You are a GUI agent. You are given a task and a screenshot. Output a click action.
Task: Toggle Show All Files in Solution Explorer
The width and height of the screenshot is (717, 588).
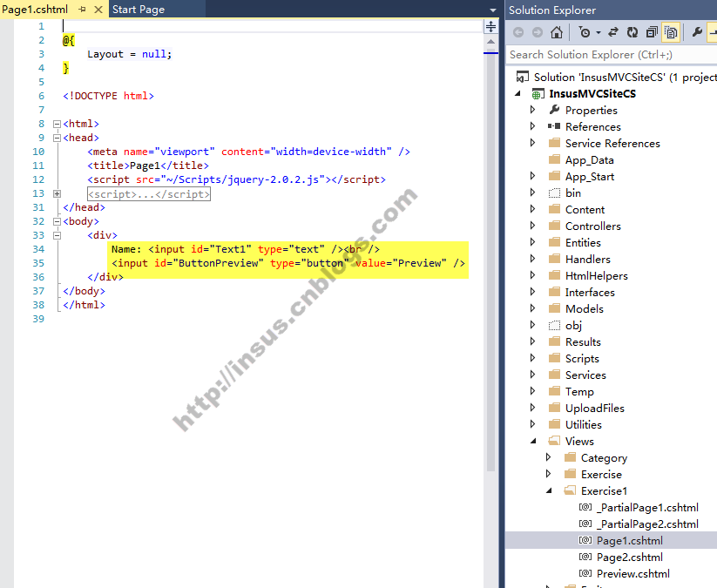click(671, 32)
